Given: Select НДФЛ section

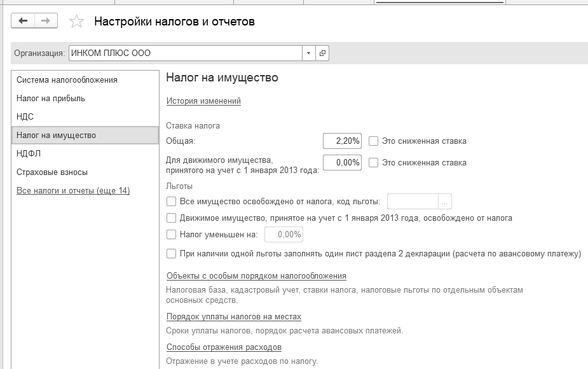Looking at the screenshot, I should click(85, 153).
